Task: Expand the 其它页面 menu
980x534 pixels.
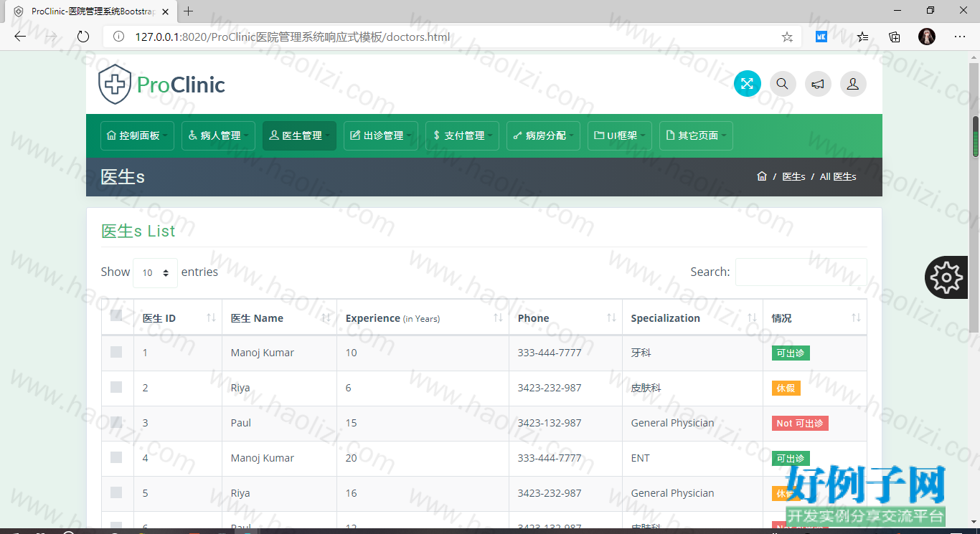Action: [x=696, y=135]
